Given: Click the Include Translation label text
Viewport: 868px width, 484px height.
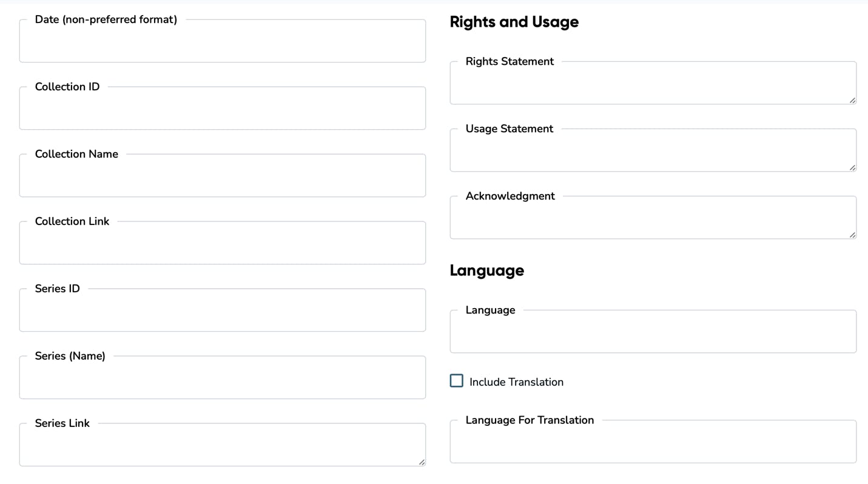Looking at the screenshot, I should [x=516, y=381].
